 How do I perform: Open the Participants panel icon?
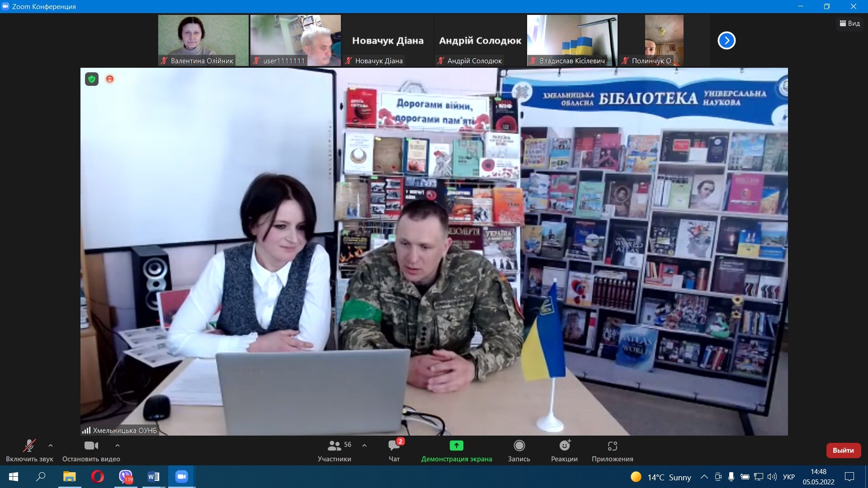335,446
